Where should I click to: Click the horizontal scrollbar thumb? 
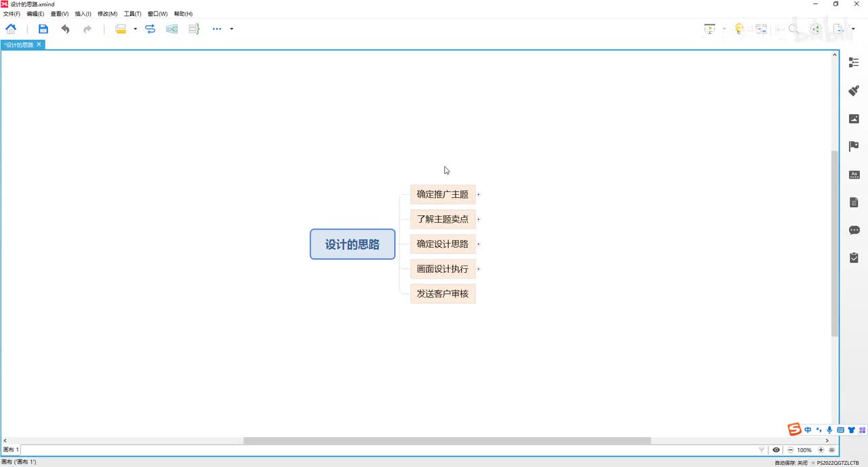pos(447,441)
